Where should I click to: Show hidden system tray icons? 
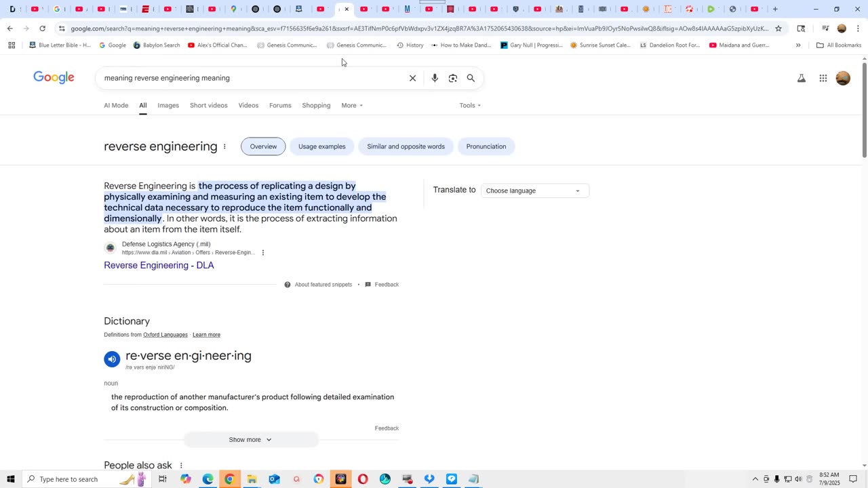coord(755,479)
